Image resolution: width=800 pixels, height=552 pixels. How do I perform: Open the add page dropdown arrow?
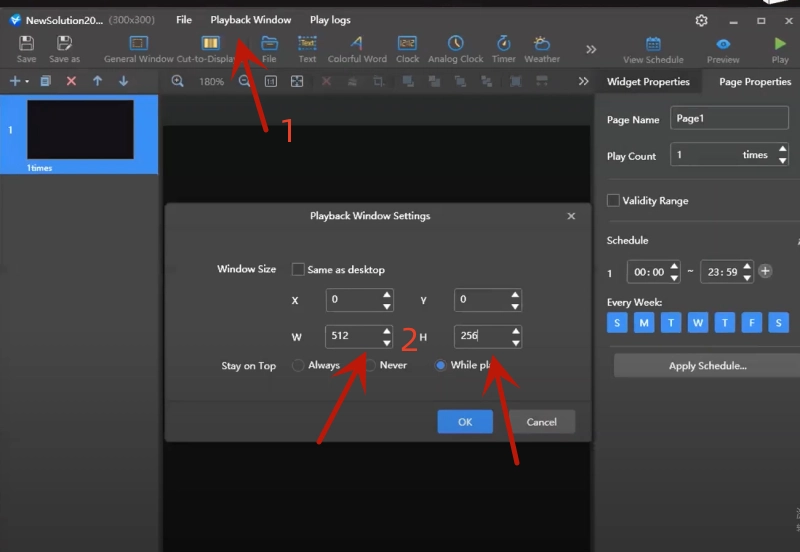27,81
